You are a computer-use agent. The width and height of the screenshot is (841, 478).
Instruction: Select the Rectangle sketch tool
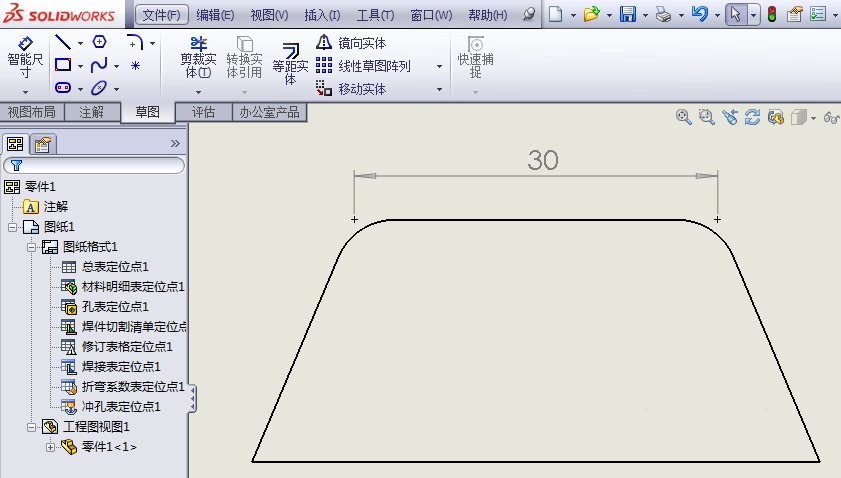tap(63, 65)
